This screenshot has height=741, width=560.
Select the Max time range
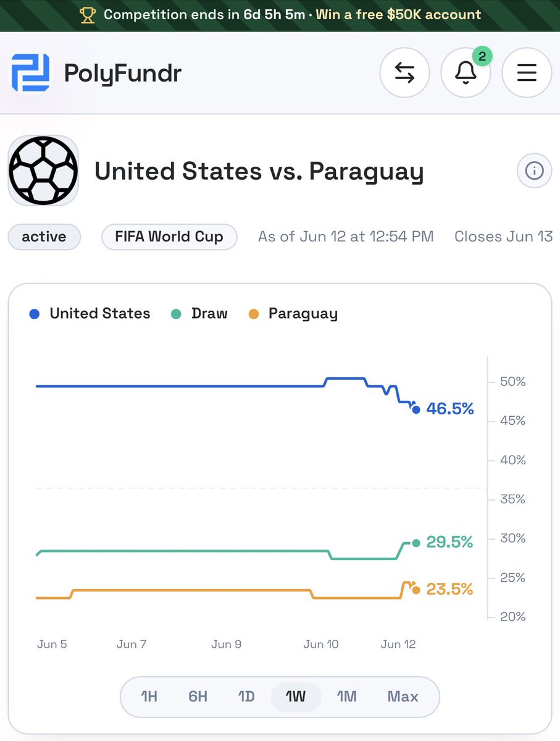coord(403,697)
